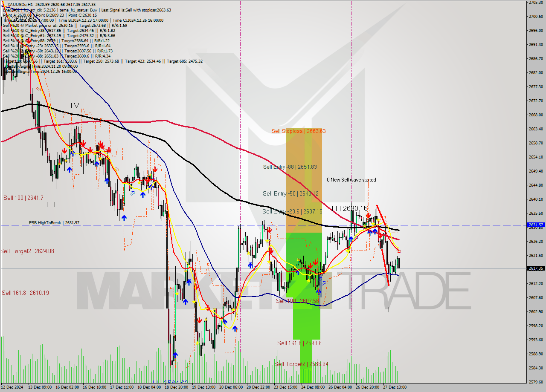Screen dimensions: 546x392
Task: Select the 2663.40 price axis value
Action: [x=536, y=129]
